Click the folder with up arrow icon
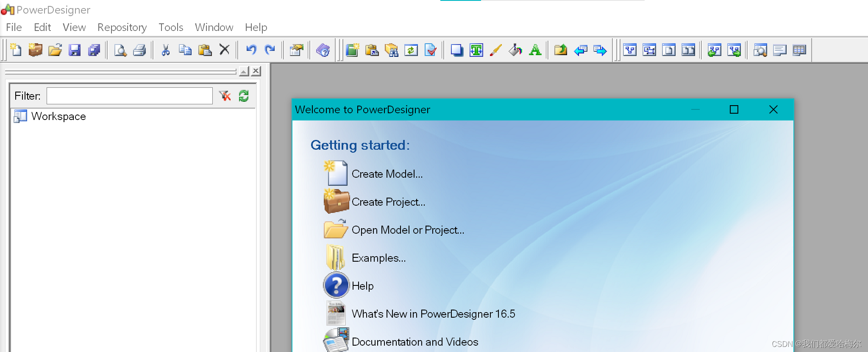The height and width of the screenshot is (352, 868). (561, 50)
